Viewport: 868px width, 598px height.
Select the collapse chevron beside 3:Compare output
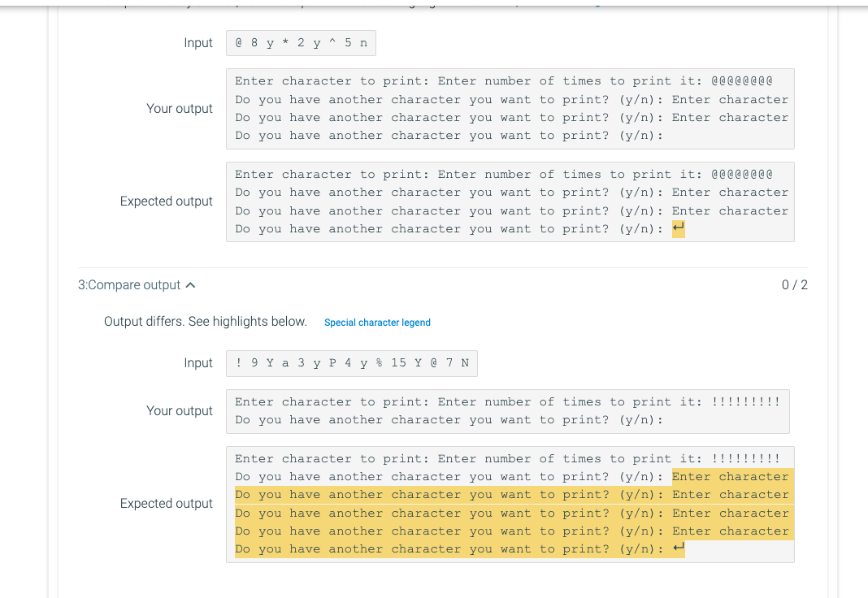[x=192, y=284]
